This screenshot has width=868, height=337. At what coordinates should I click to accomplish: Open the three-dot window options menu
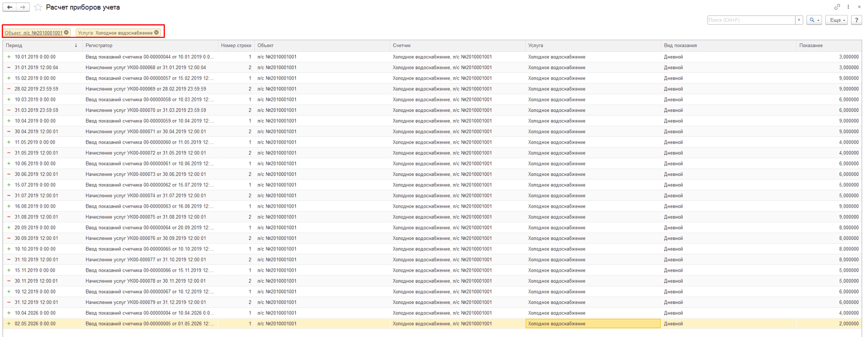pos(848,7)
